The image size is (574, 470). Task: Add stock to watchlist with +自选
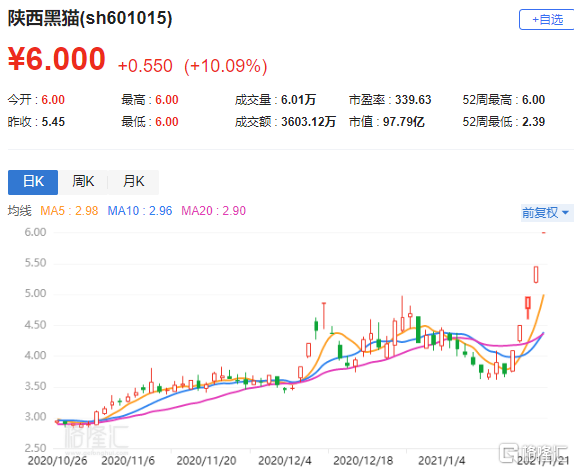point(547,19)
